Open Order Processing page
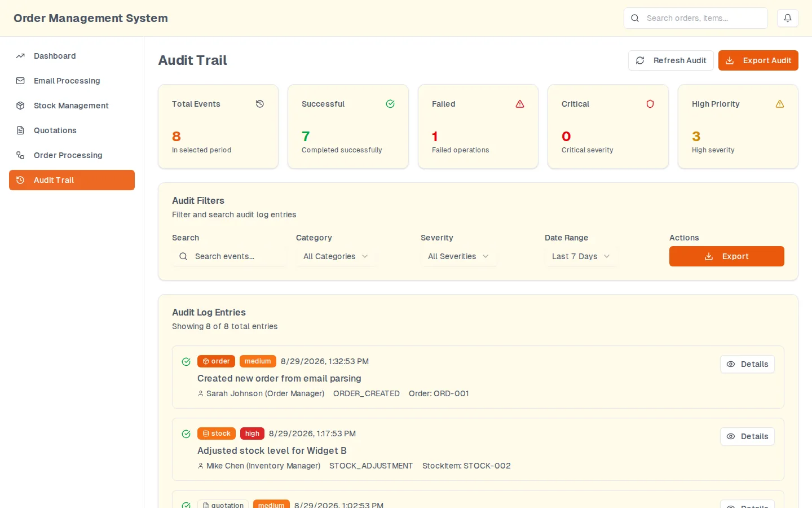 72,155
